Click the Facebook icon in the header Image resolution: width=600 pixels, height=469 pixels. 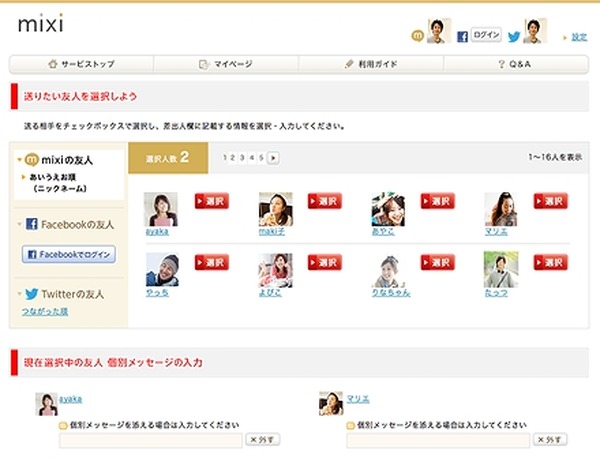462,37
